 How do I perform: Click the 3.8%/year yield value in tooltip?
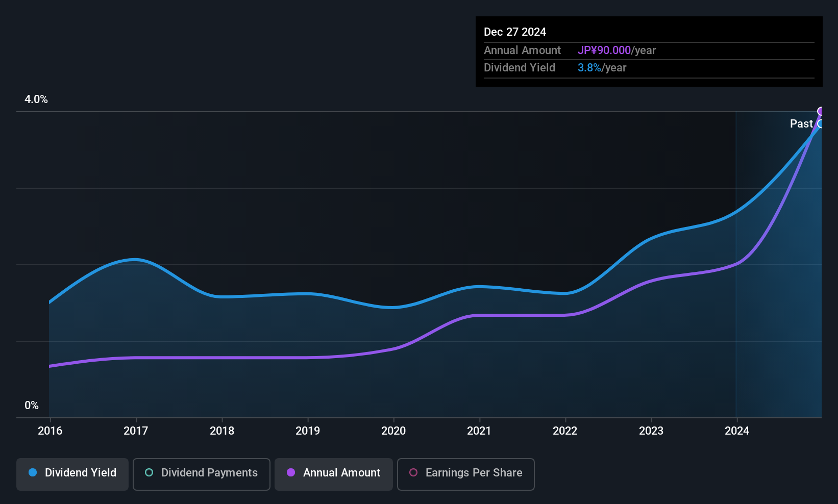point(602,68)
